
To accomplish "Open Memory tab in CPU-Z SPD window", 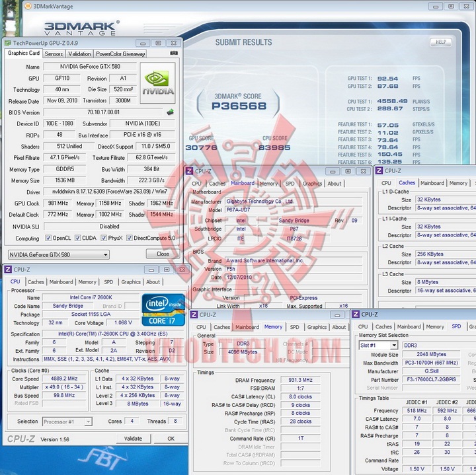I will (x=435, y=326).
